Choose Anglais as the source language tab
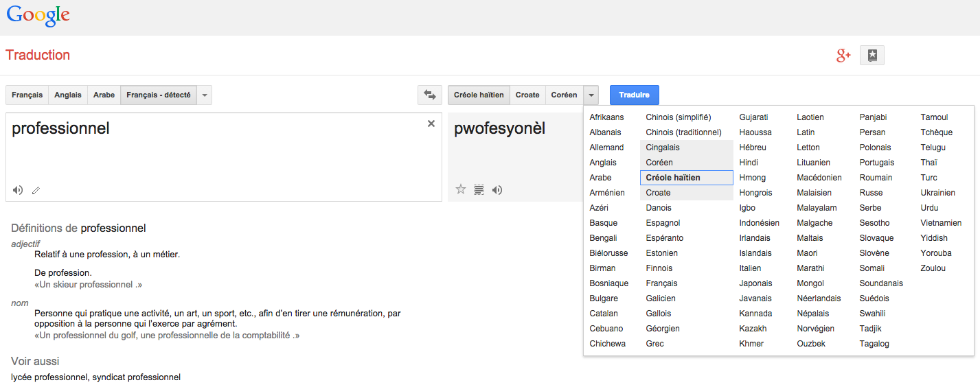 coord(68,95)
